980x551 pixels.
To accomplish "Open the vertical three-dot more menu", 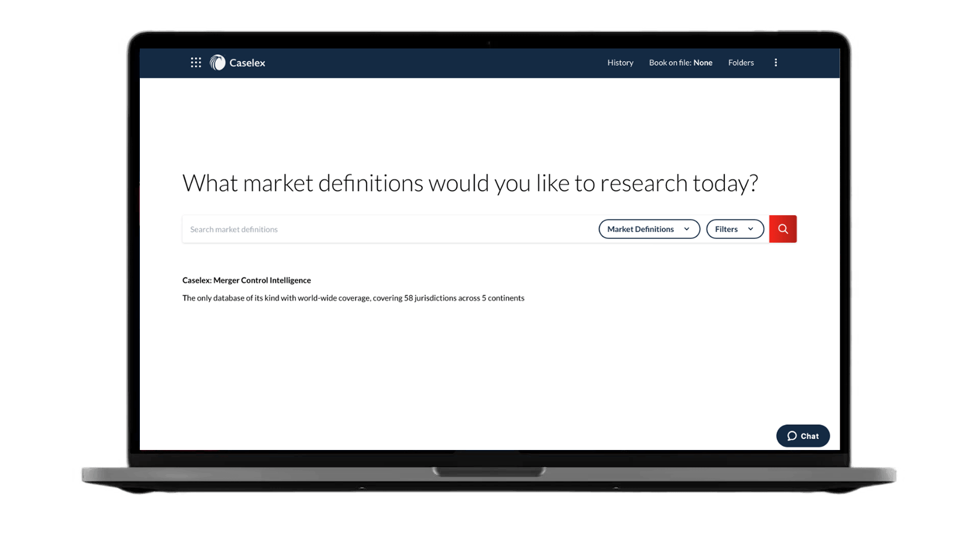I will click(776, 63).
